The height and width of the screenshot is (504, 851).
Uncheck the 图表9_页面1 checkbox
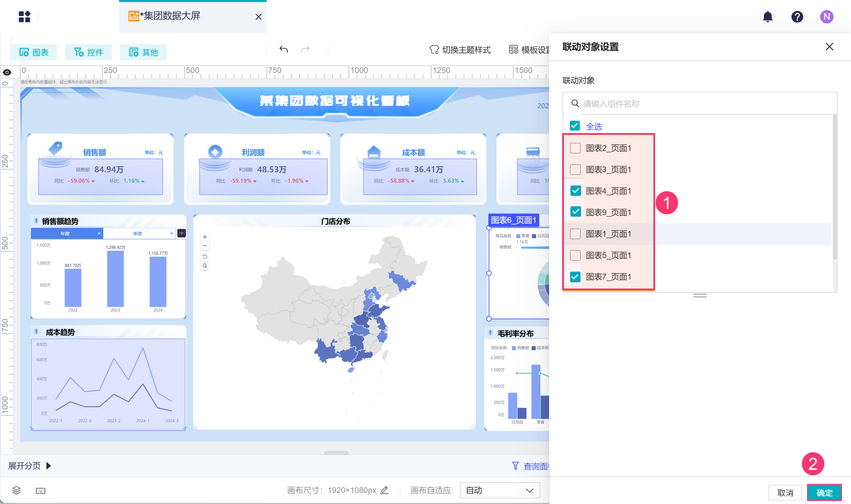[575, 212]
